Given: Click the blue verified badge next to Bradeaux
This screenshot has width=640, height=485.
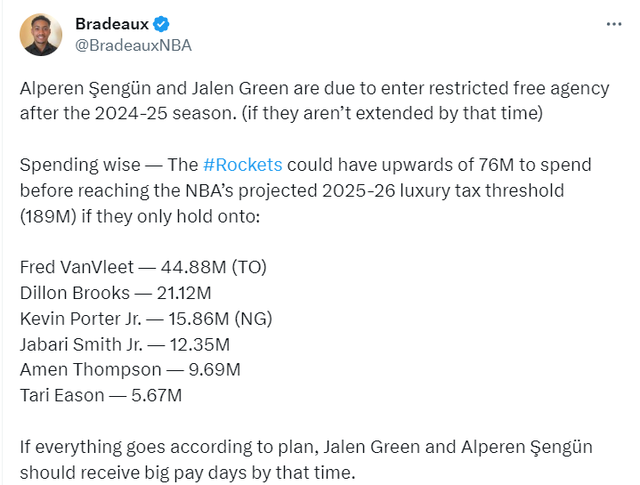Looking at the screenshot, I should (x=161, y=24).
